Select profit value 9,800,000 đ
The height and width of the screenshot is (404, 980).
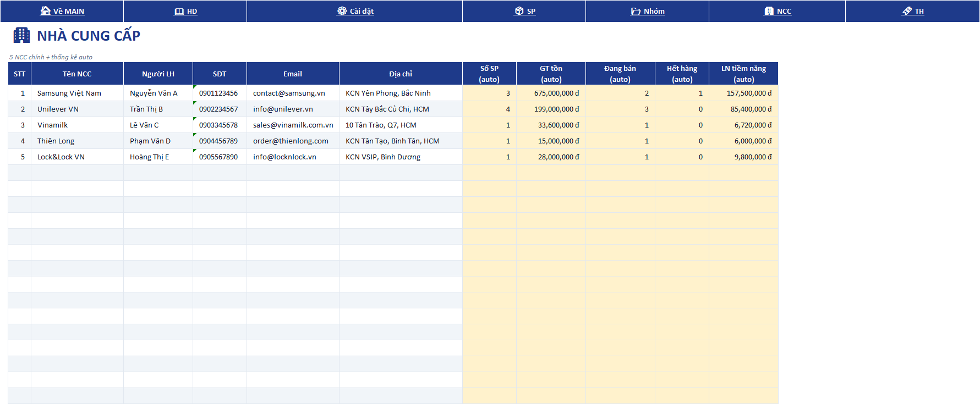(743, 157)
